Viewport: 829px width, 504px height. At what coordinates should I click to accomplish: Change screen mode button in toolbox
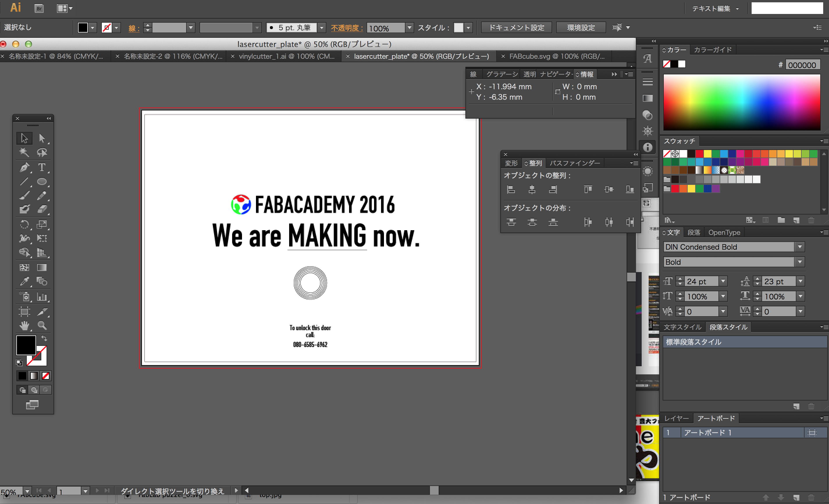click(x=32, y=405)
